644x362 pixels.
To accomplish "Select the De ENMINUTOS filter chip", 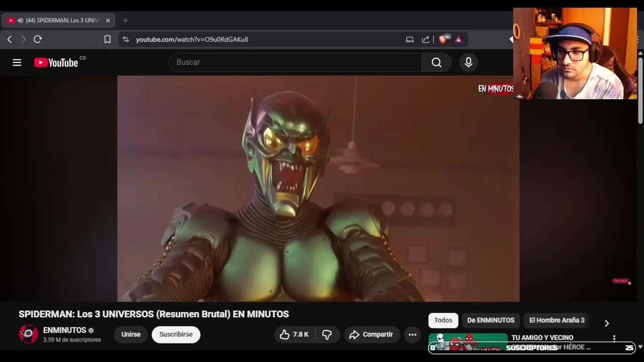I will tap(491, 320).
